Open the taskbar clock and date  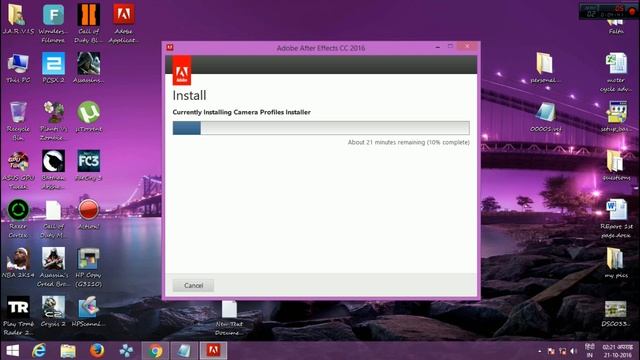coord(618,351)
